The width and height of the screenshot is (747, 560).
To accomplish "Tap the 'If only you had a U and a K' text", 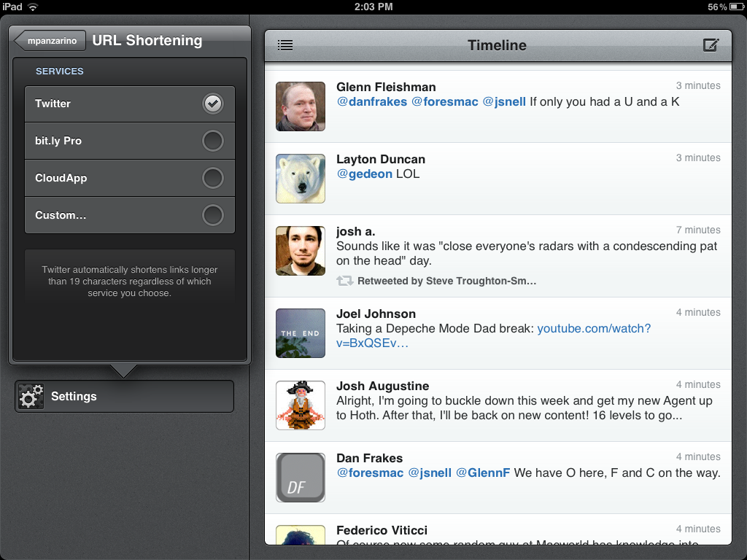I will coord(605,101).
